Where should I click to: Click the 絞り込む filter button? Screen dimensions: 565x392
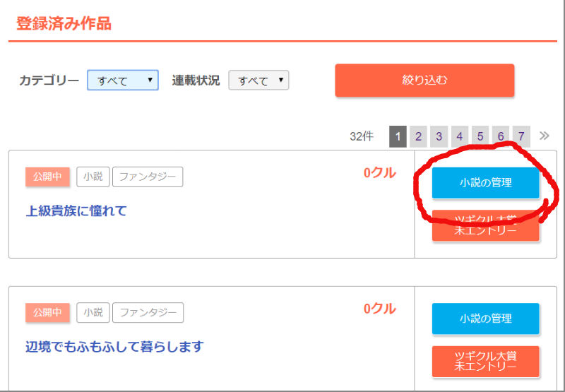coord(424,81)
